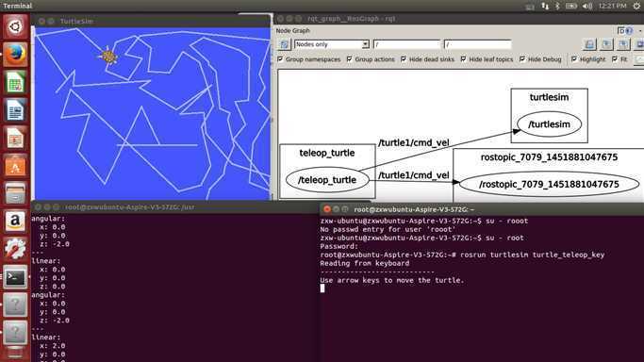Click the save as SVG icon
Viewport: 644px width, 362px height.
(623, 44)
